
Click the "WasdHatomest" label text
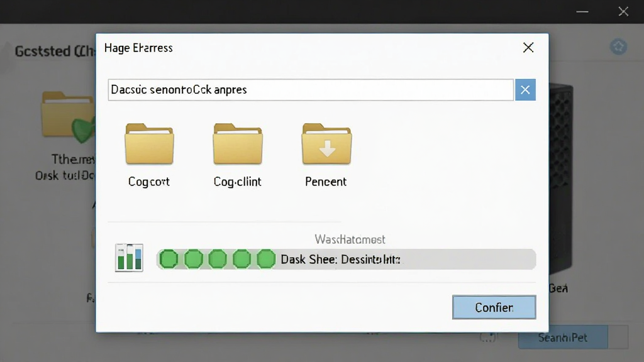pyautogui.click(x=350, y=239)
